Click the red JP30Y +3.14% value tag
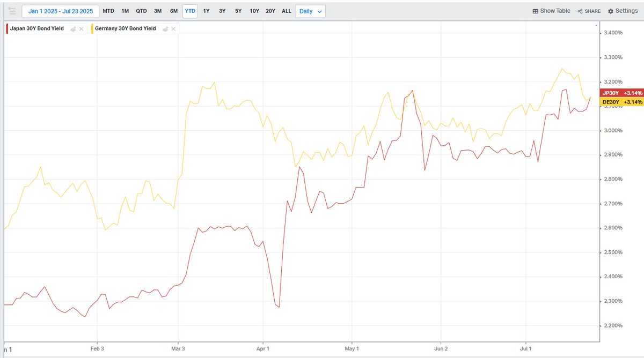This screenshot has height=358, width=644. coord(623,93)
